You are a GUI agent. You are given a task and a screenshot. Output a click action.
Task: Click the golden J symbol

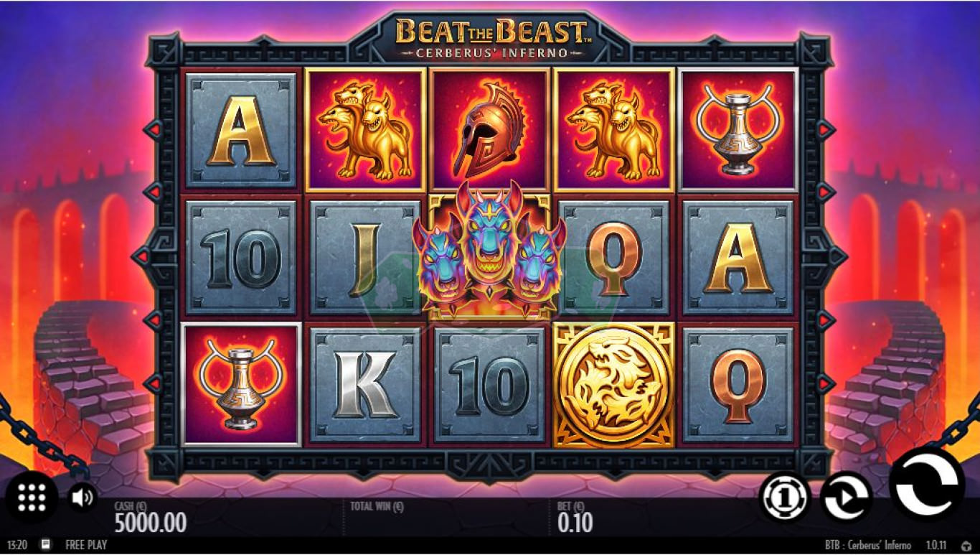coord(366,258)
